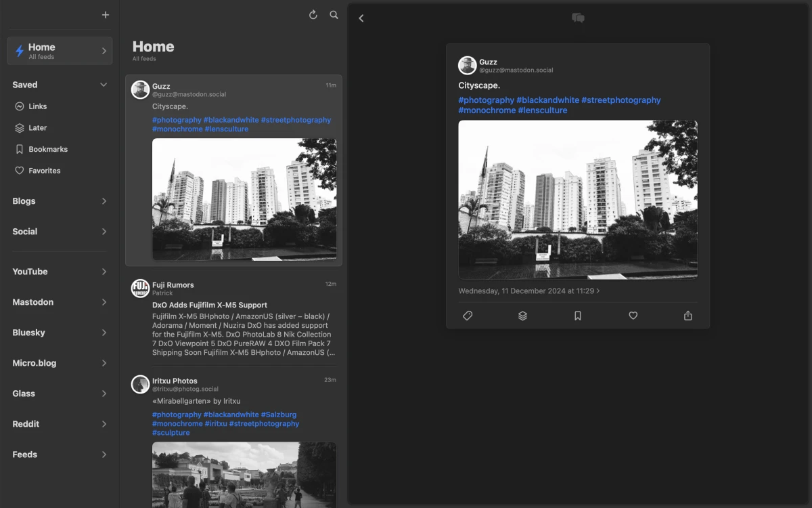This screenshot has height=508, width=812.
Task: Click the thumbs-down icon above the article
Action: pos(577,18)
